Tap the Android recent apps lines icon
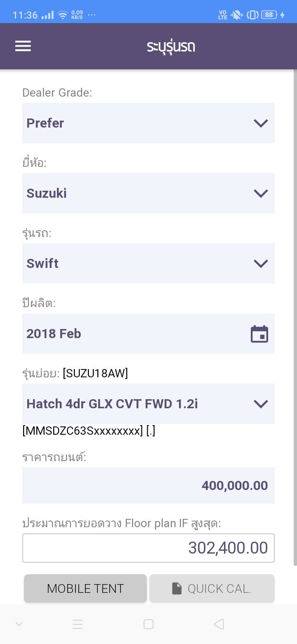 tap(78, 624)
